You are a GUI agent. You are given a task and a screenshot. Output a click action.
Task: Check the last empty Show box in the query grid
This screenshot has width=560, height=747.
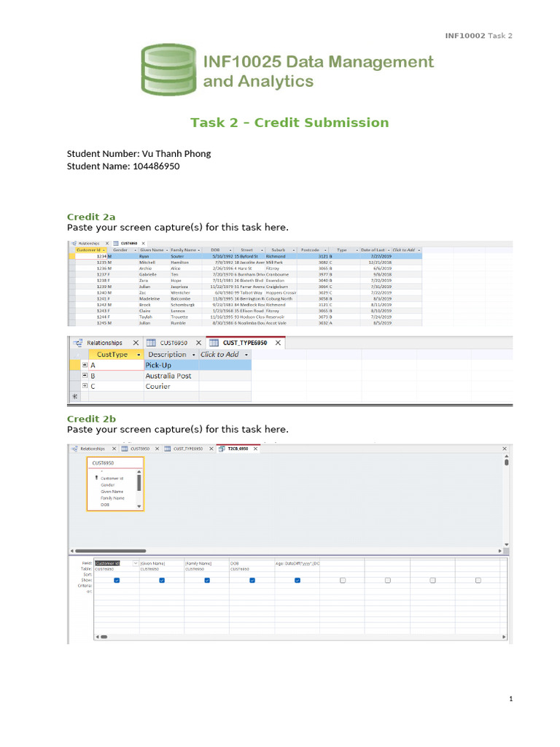click(x=478, y=580)
